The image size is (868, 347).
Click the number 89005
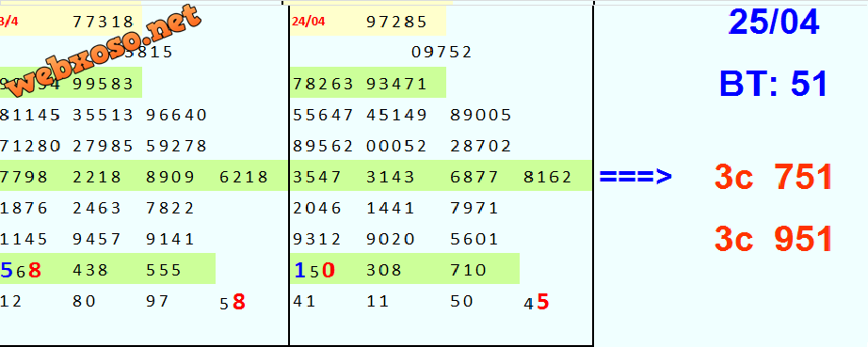click(x=481, y=116)
